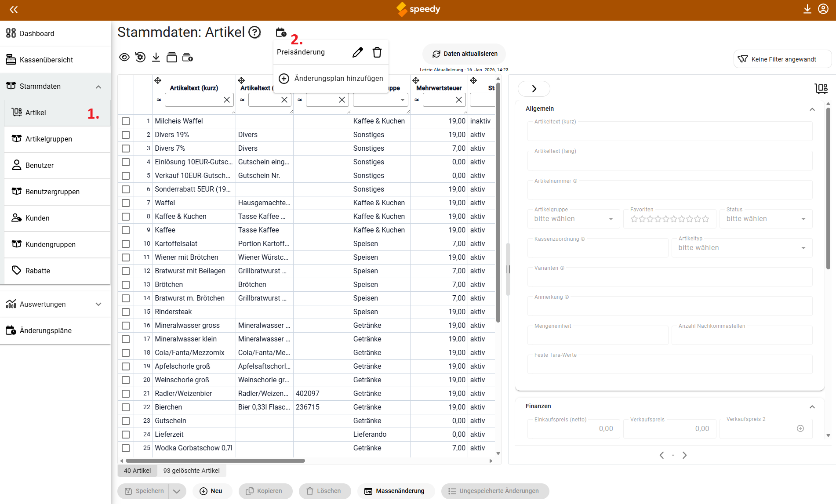Screen dimensions: 836x504
Task: Collapse detail panel with the chevron button
Action: coord(534,89)
